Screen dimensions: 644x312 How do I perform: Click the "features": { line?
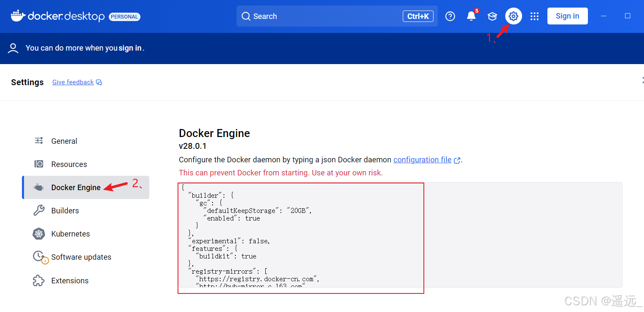tap(213, 249)
